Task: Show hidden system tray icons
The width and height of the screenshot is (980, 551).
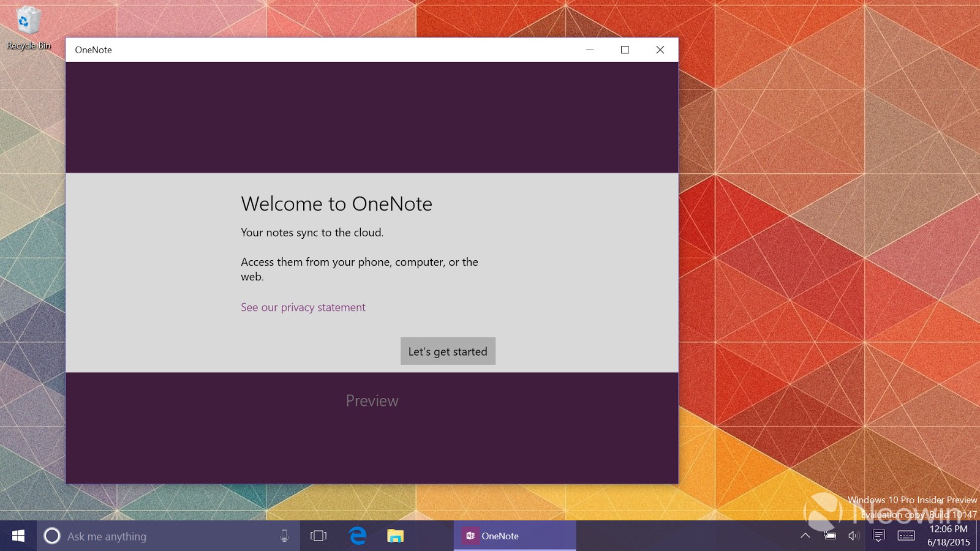Action: tap(805, 536)
